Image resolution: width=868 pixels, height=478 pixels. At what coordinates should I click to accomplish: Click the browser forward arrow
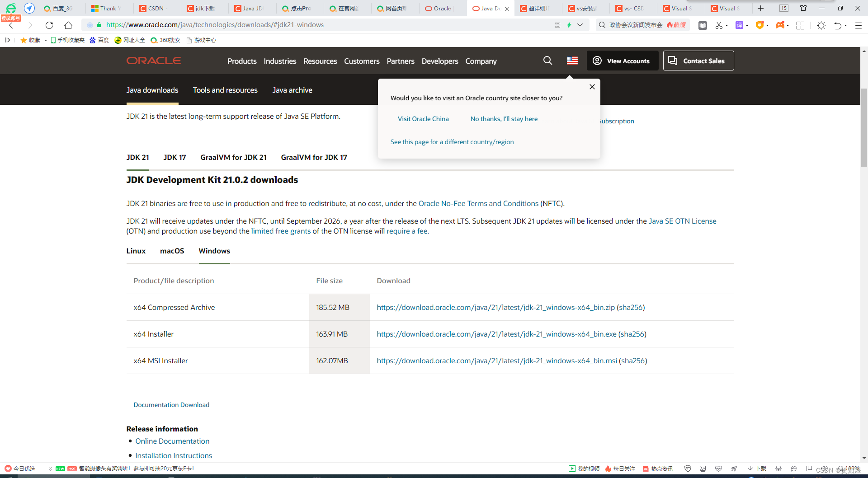[x=30, y=25]
